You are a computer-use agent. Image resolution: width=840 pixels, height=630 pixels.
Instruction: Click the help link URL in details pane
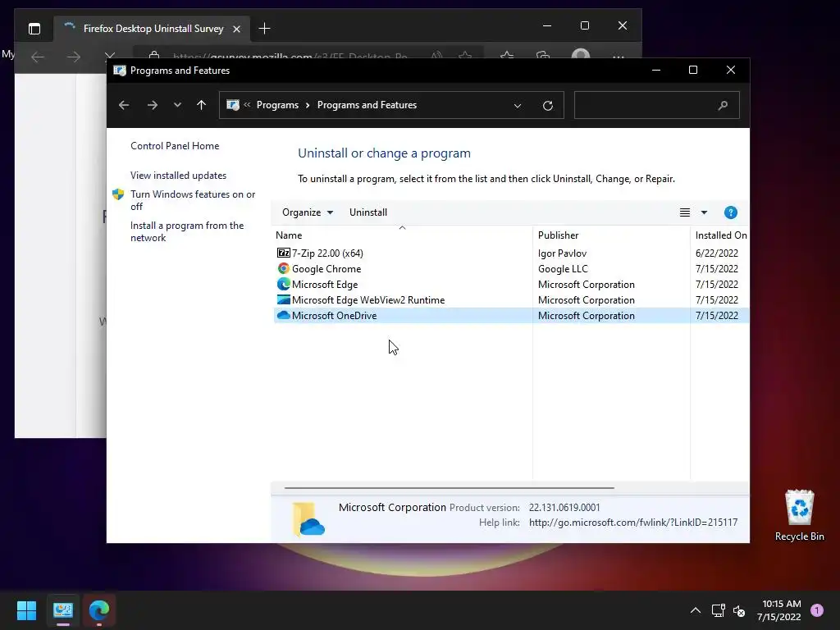tap(633, 523)
